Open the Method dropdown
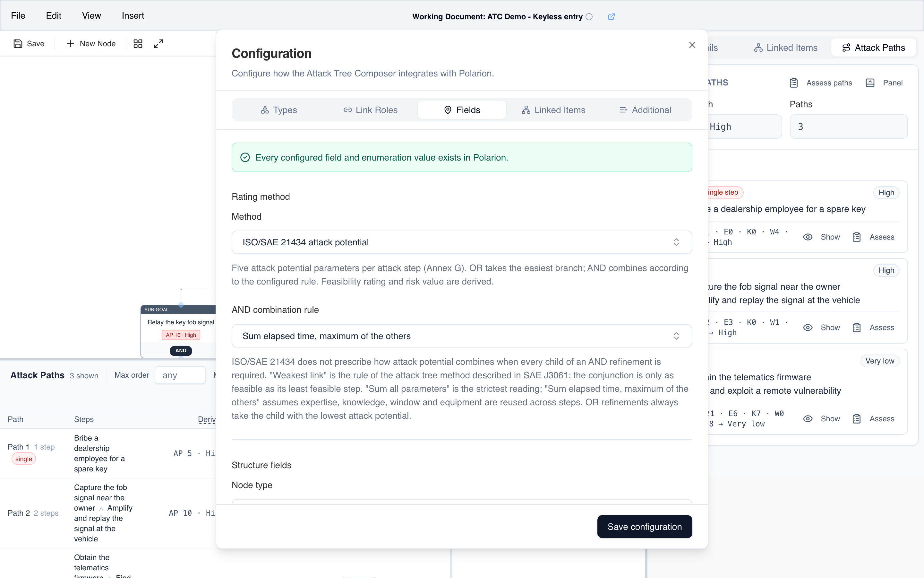924x578 pixels. pyautogui.click(x=462, y=242)
